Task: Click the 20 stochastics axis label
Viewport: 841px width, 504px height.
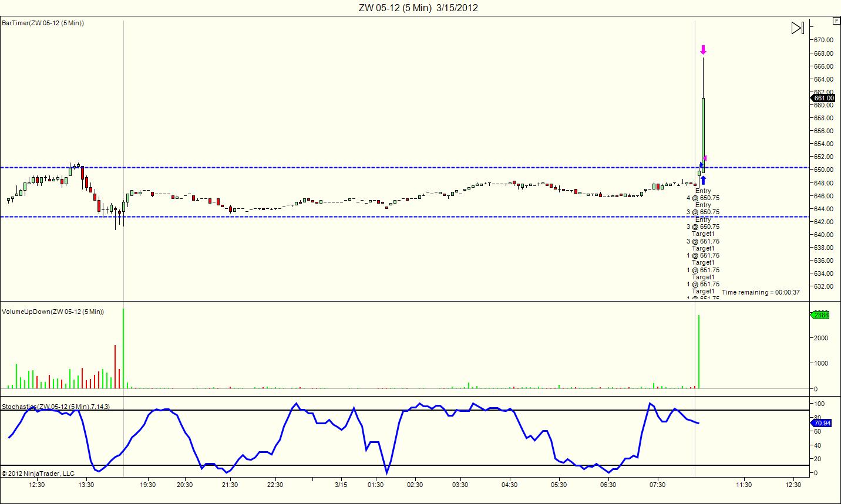Action: coord(818,459)
